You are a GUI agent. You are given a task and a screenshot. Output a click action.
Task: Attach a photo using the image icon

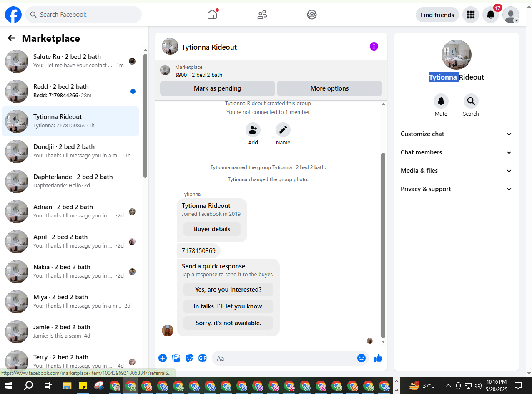coord(176,358)
